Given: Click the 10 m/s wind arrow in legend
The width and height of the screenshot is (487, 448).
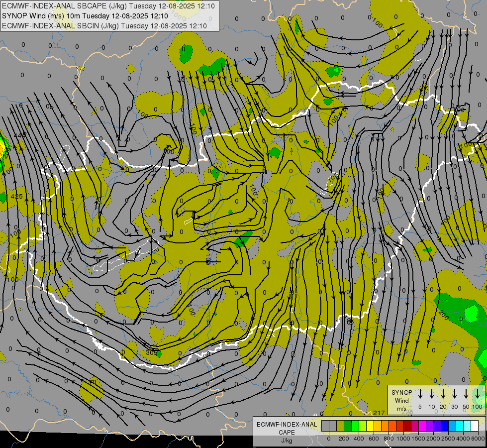Looking at the screenshot, I should [432, 394].
